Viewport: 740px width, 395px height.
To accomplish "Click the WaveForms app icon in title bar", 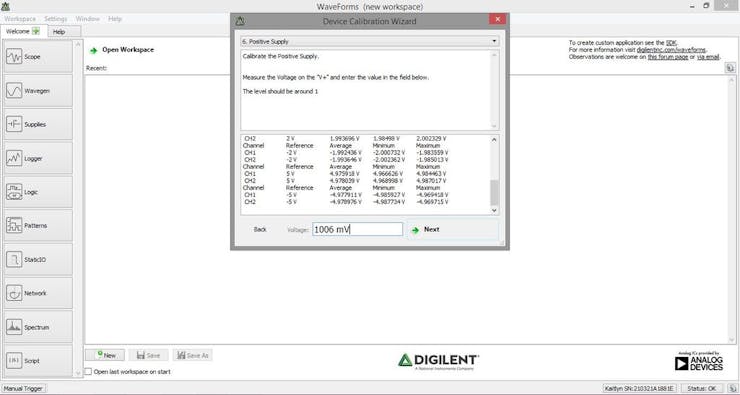I will [x=6, y=6].
